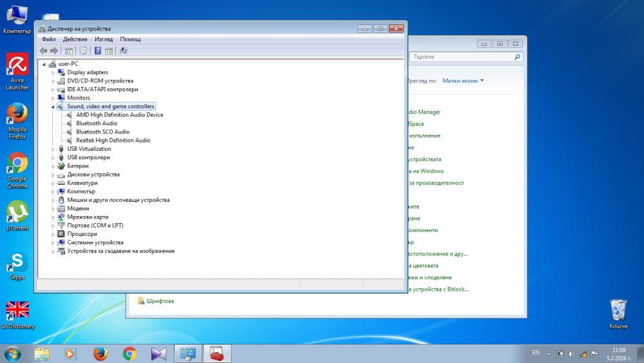Click the Back arrow in Device Manager toolbar
The height and width of the screenshot is (363, 644).
[43, 50]
